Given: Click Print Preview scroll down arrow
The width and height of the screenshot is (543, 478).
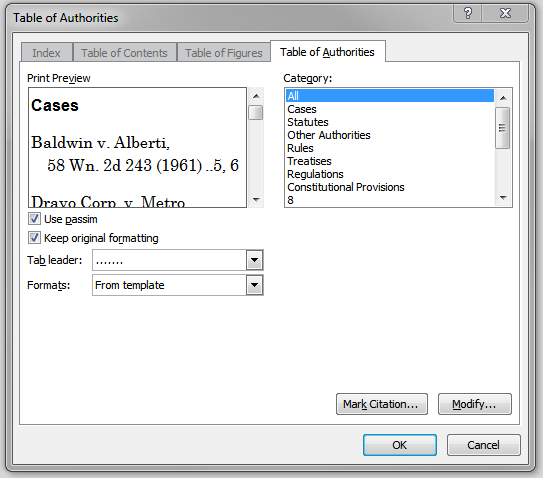Looking at the screenshot, I should pos(256,200).
